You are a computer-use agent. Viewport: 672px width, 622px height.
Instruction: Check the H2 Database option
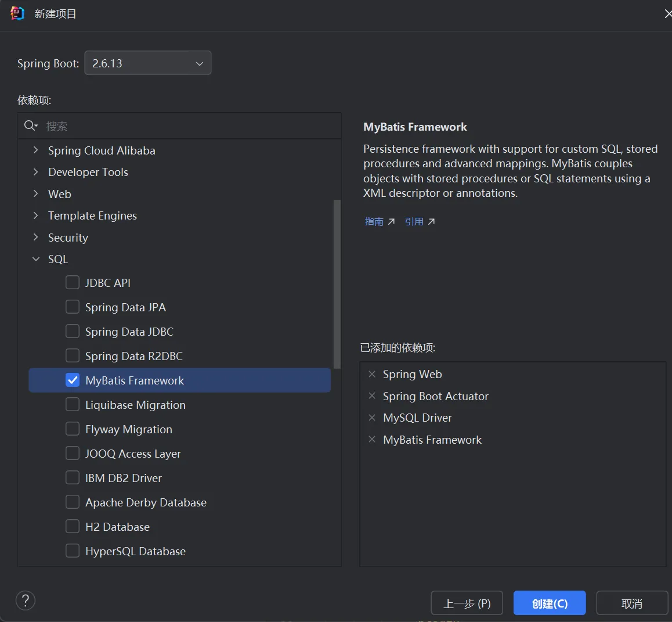pos(73,527)
